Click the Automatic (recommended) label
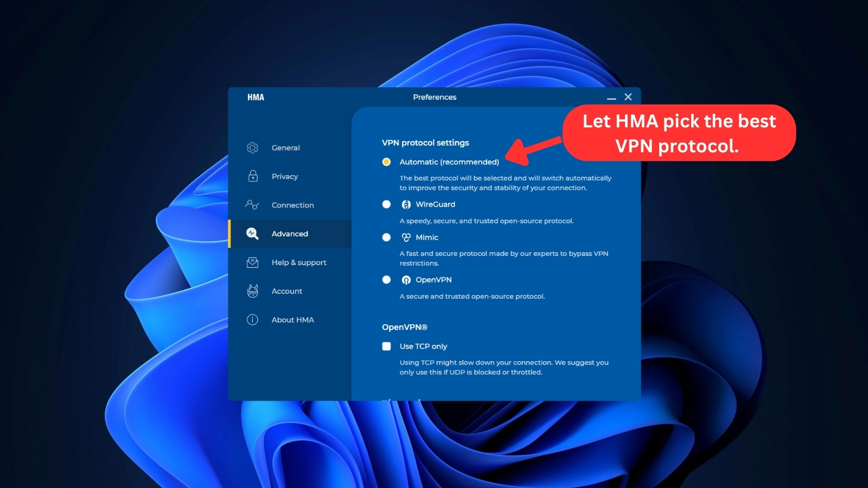Screen dimensions: 868x488 [449, 162]
